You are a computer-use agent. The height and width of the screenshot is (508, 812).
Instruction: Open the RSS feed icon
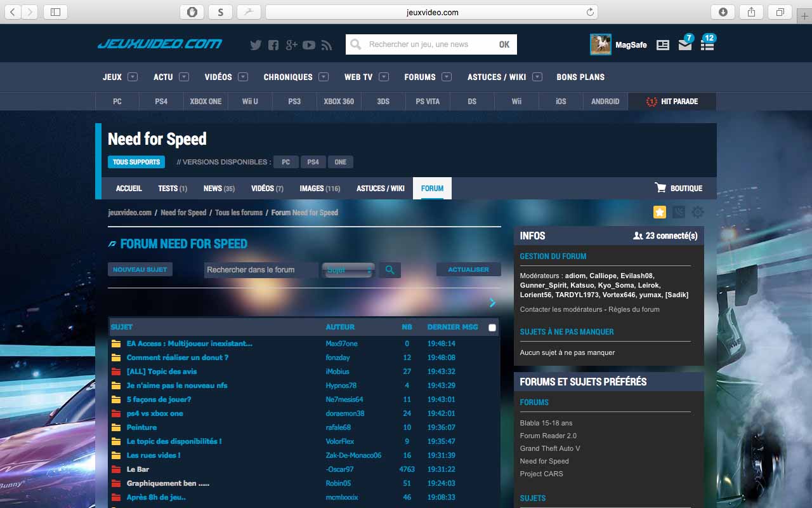[x=327, y=44]
